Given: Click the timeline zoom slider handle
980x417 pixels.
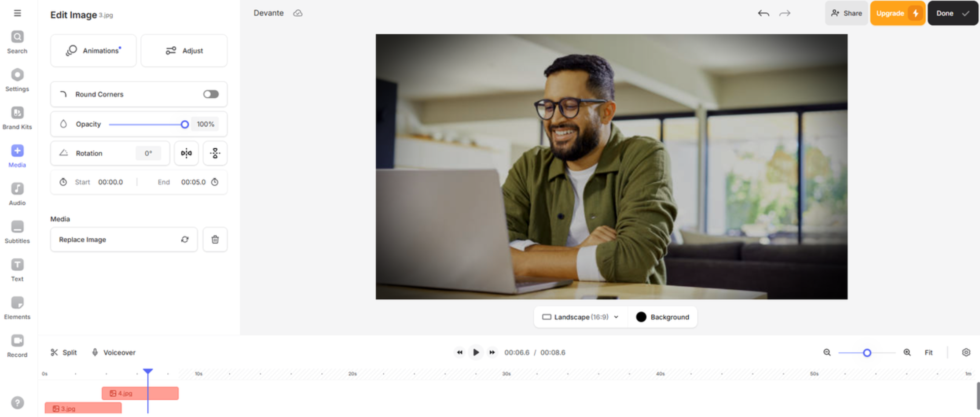Looking at the screenshot, I should [x=867, y=353].
